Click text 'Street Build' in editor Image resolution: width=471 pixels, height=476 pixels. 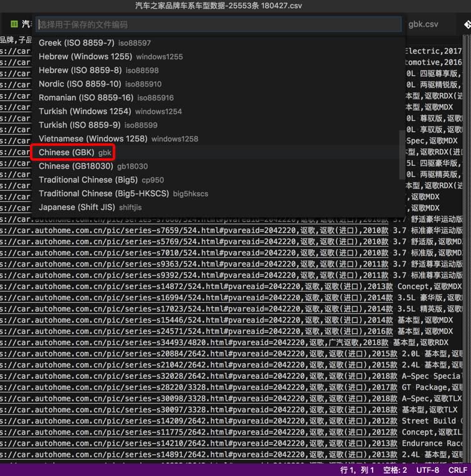(429, 421)
